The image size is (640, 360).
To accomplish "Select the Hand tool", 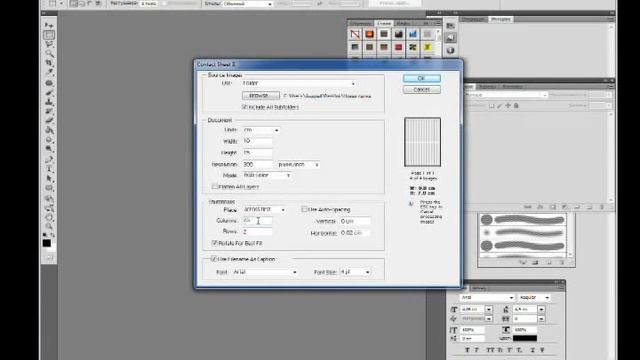I will (x=49, y=218).
